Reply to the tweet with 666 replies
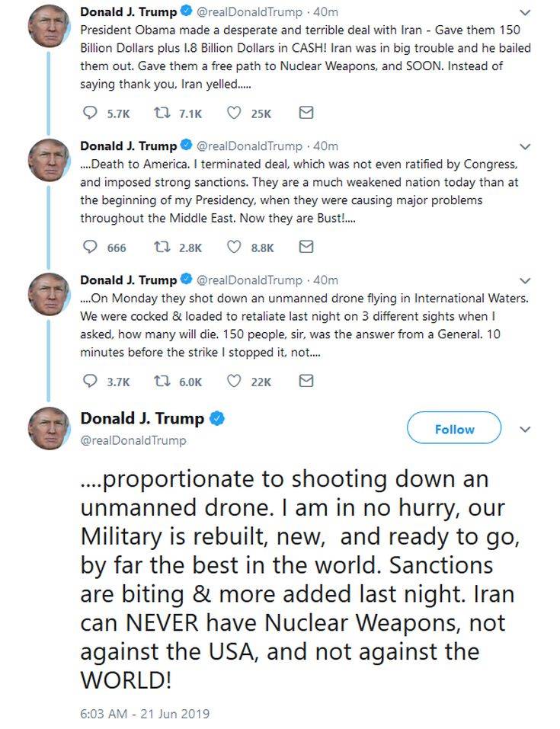This screenshot has height=729, width=560. (90, 248)
